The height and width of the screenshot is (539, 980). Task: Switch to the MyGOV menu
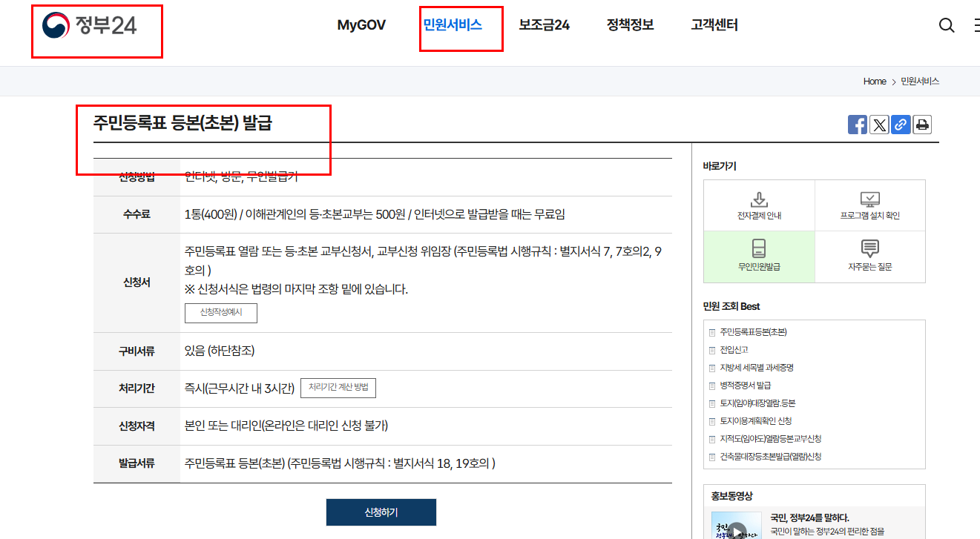point(361,24)
